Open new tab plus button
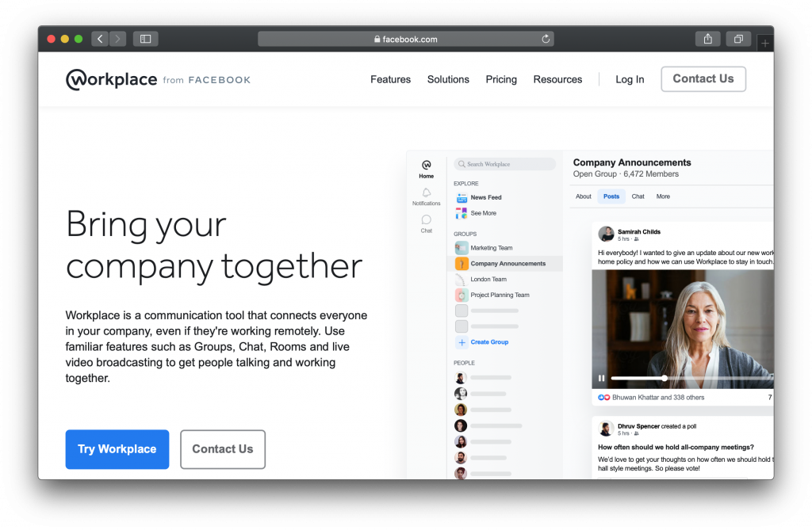Image resolution: width=812 pixels, height=530 pixels. 765,44
